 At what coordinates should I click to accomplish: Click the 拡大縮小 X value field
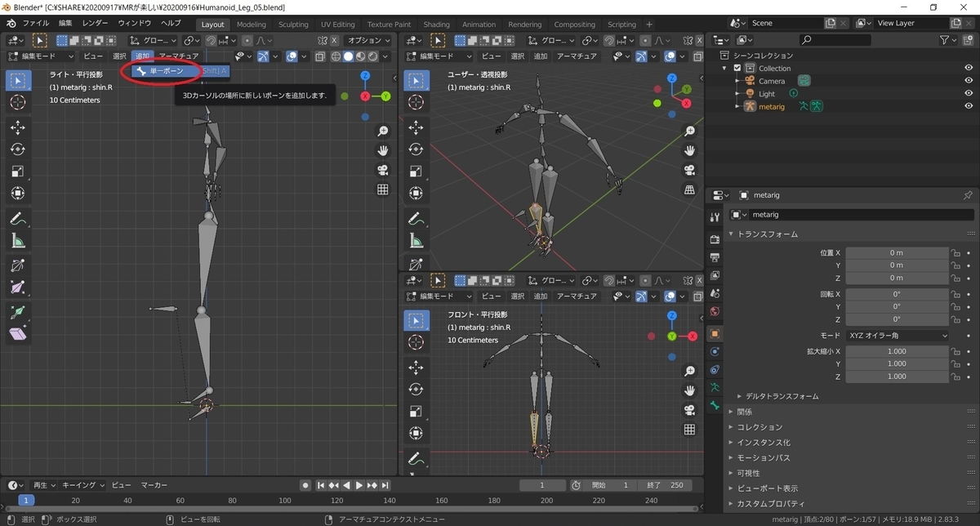896,351
